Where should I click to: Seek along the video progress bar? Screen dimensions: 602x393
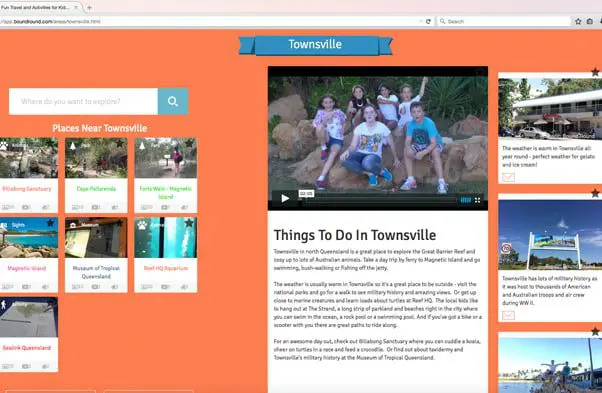tap(380, 200)
